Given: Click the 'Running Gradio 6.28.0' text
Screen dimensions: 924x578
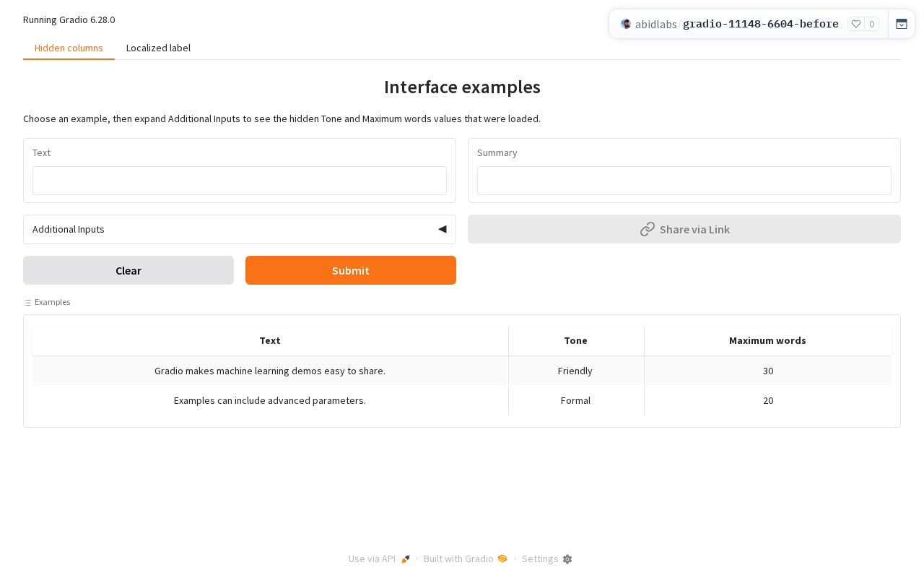Looking at the screenshot, I should point(69,20).
